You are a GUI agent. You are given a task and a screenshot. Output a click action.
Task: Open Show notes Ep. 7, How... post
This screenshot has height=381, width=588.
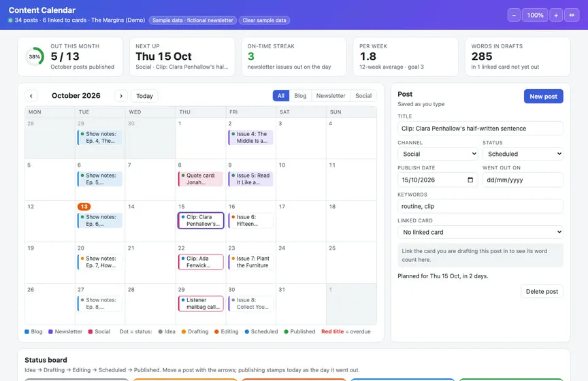(x=100, y=262)
